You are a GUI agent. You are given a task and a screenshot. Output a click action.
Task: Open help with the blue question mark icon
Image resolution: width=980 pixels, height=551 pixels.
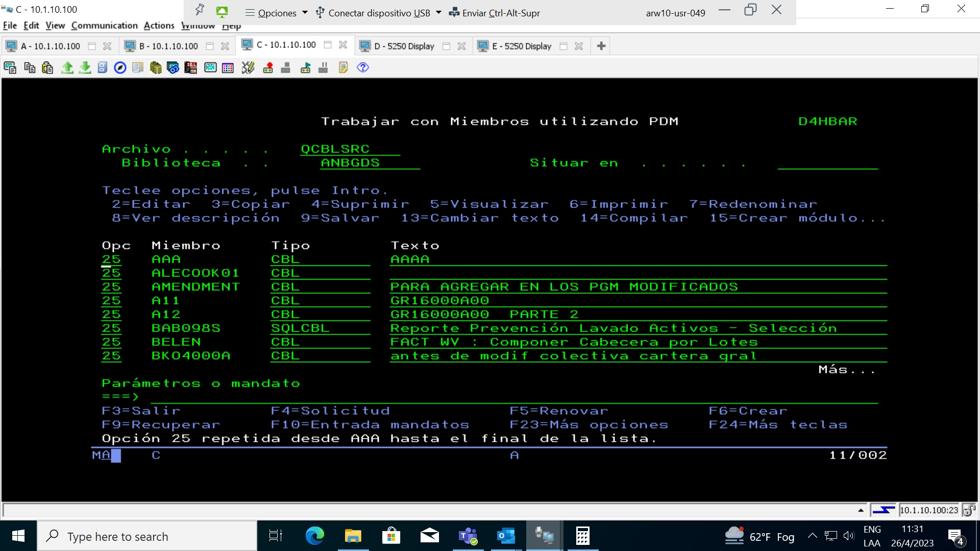coord(363,67)
